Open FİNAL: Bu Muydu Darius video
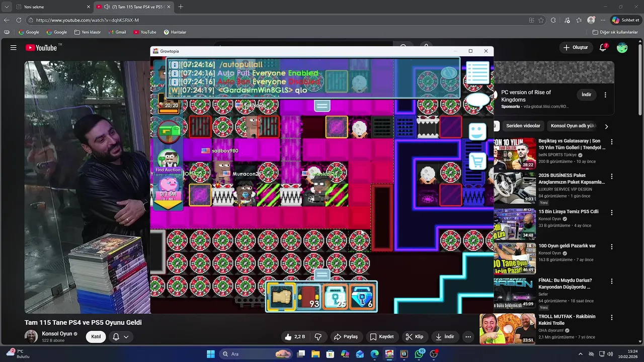This screenshot has width=644, height=362. pos(565,284)
